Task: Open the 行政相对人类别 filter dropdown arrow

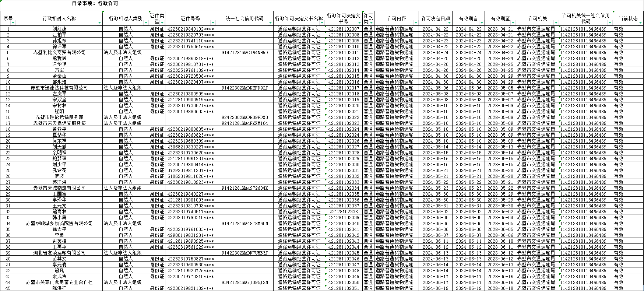Action: [146, 23]
